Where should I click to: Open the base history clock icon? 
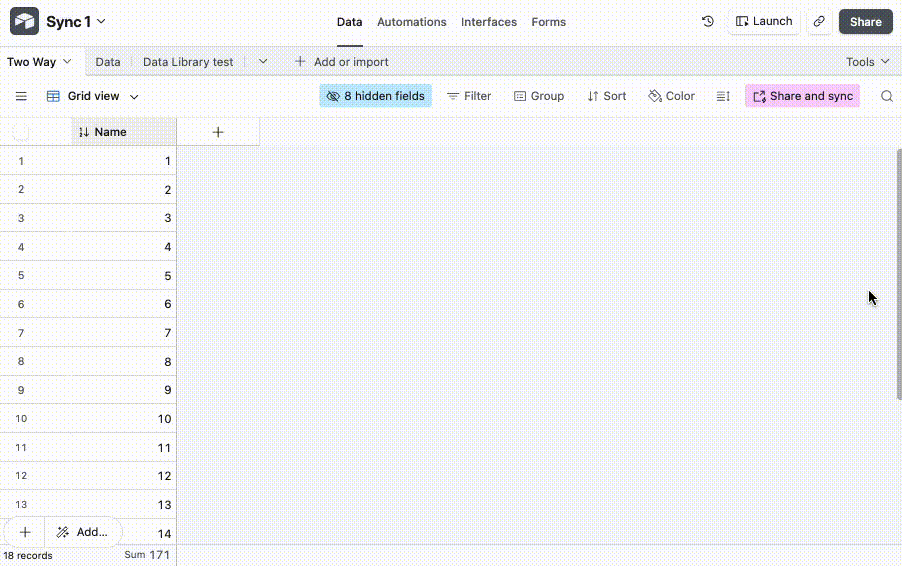708,21
